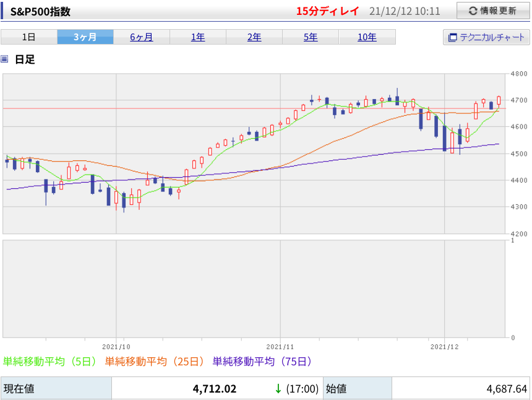Click the (17:00) time text
The image size is (532, 400).
[302, 389]
